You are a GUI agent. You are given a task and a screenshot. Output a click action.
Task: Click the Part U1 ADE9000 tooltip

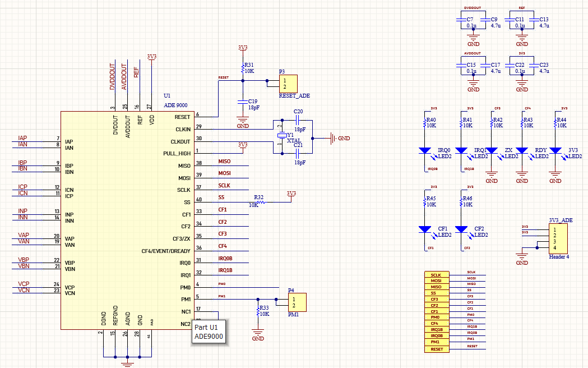(x=209, y=332)
